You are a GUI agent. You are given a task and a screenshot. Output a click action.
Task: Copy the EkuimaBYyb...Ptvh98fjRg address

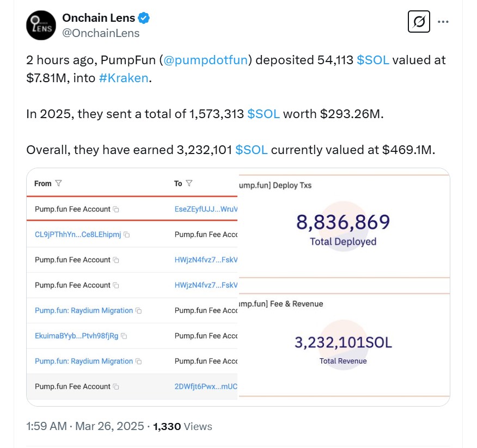[x=123, y=336]
